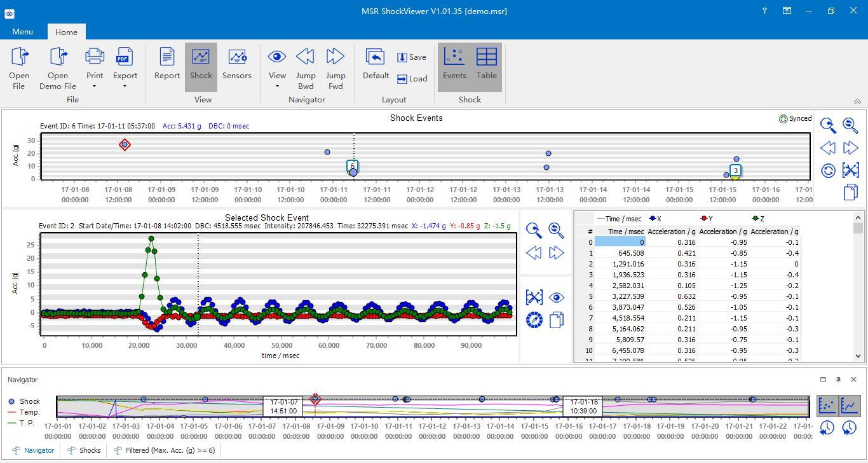Toggle the Synced indicator in Shock Events
The width and height of the screenshot is (868, 463).
(795, 118)
